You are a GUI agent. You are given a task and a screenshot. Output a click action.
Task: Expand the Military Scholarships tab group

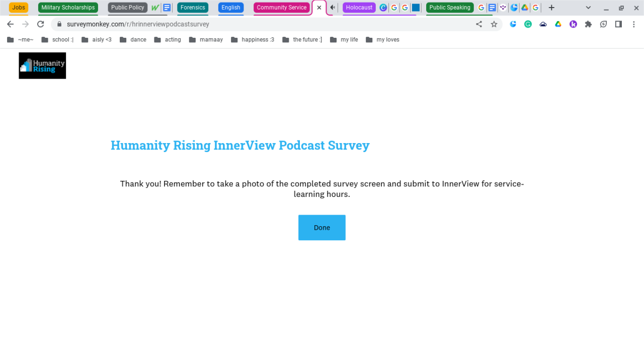coord(68,8)
